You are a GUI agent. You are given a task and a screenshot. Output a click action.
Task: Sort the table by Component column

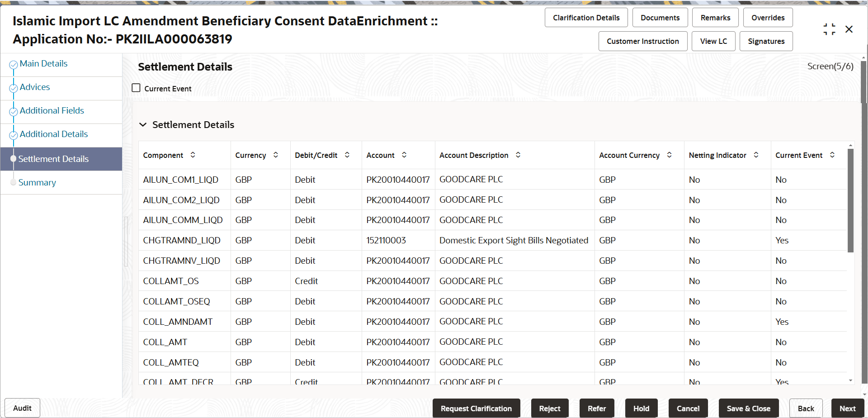193,155
